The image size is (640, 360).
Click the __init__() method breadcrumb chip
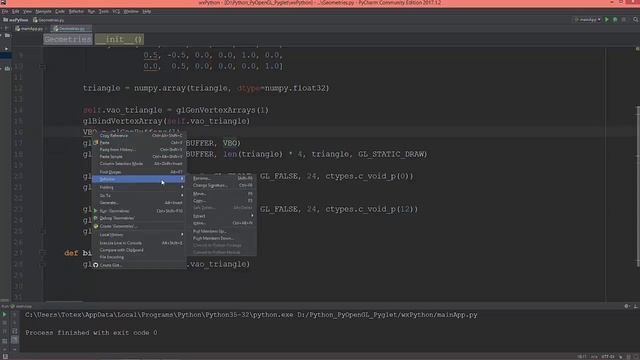click(119, 39)
